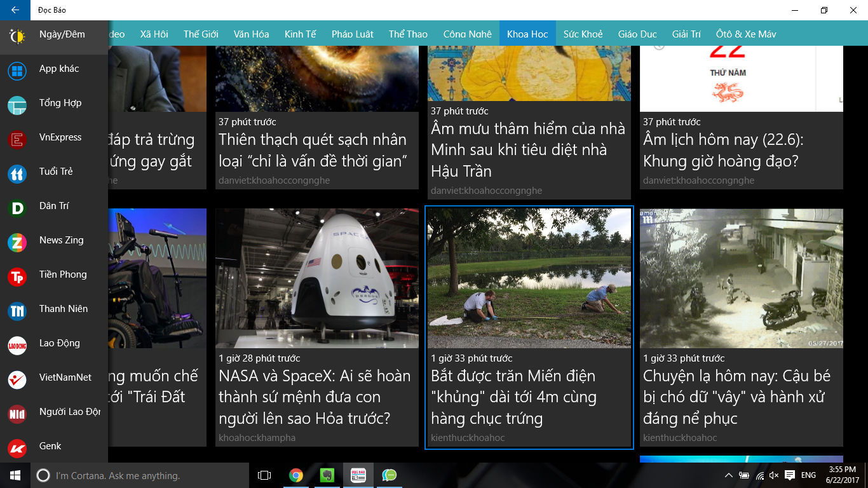The width and height of the screenshot is (868, 488).
Task: Open the Thanh Niên source icon
Action: (x=17, y=309)
